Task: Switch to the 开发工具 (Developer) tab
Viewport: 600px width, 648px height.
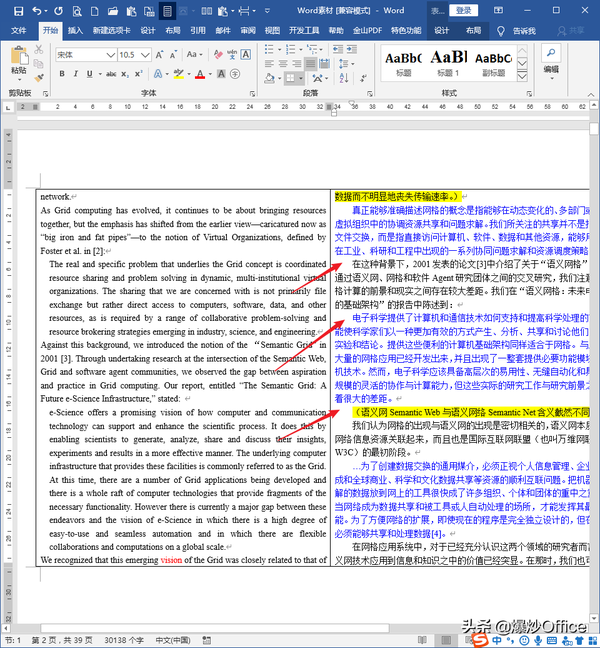Action: 304,31
